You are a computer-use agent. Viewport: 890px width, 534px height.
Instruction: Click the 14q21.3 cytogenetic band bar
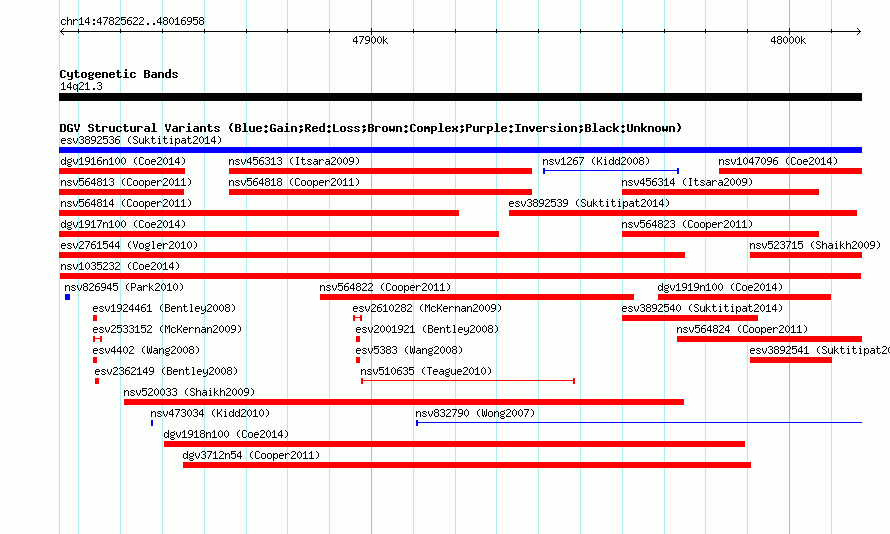click(x=460, y=97)
